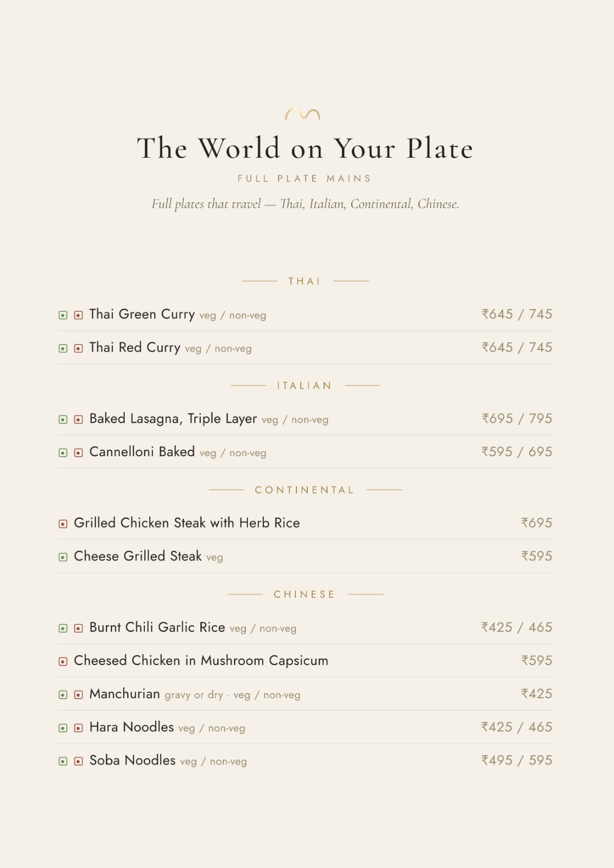Click red non-veg icon beside Thai Red Curry
This screenshot has width=614, height=868.
(78, 348)
